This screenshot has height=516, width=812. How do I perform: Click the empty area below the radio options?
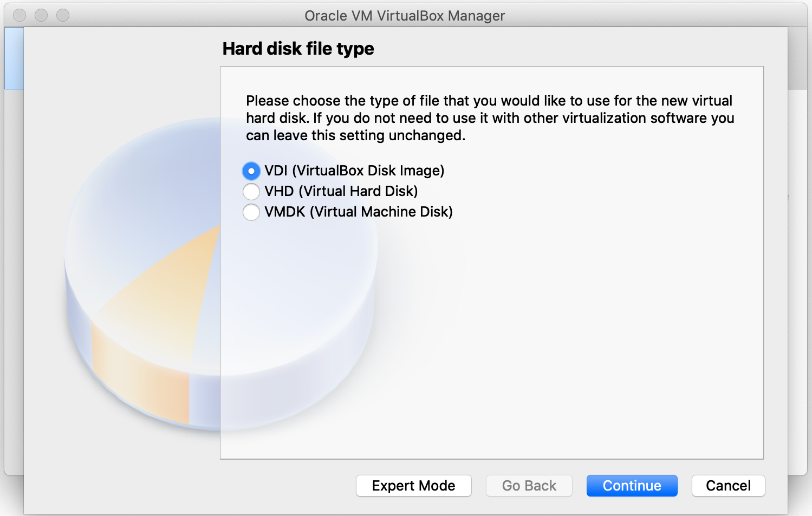(x=491, y=336)
